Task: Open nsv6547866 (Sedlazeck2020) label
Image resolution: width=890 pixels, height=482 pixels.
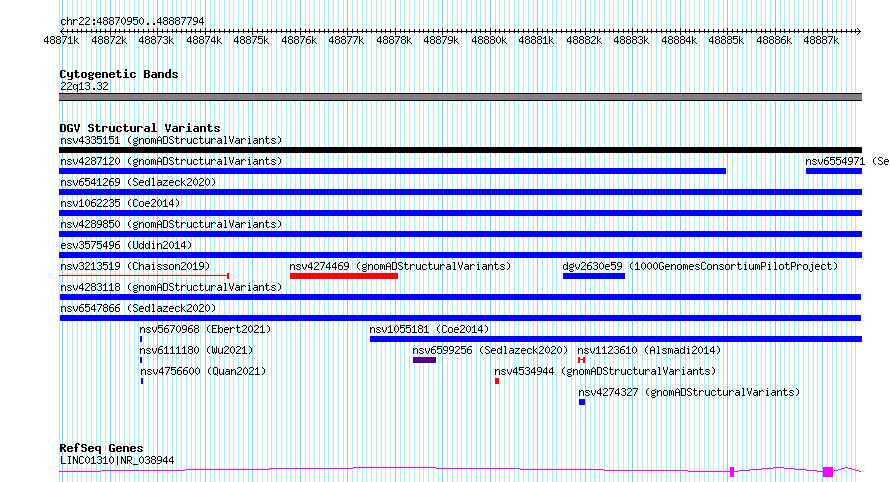Action: [138, 308]
